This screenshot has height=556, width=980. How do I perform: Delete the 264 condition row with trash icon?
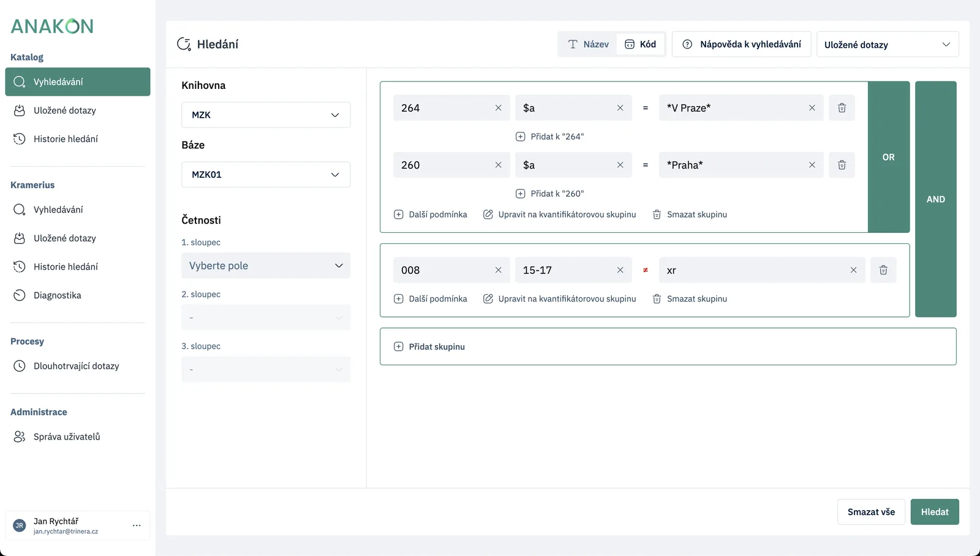point(842,108)
